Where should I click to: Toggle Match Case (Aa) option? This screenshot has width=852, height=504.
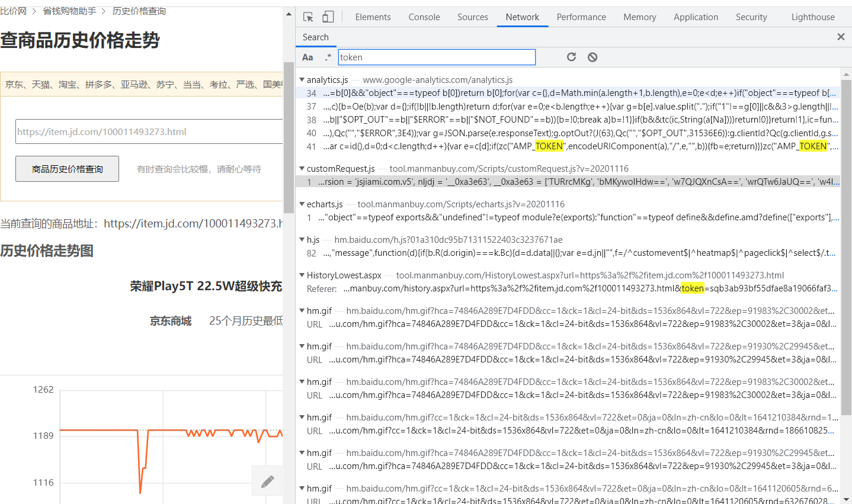[308, 57]
